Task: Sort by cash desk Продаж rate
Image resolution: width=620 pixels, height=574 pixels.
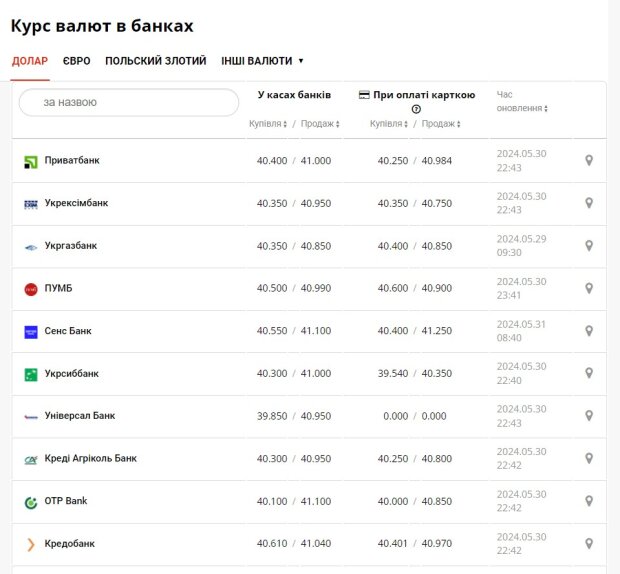Action: coord(320,124)
